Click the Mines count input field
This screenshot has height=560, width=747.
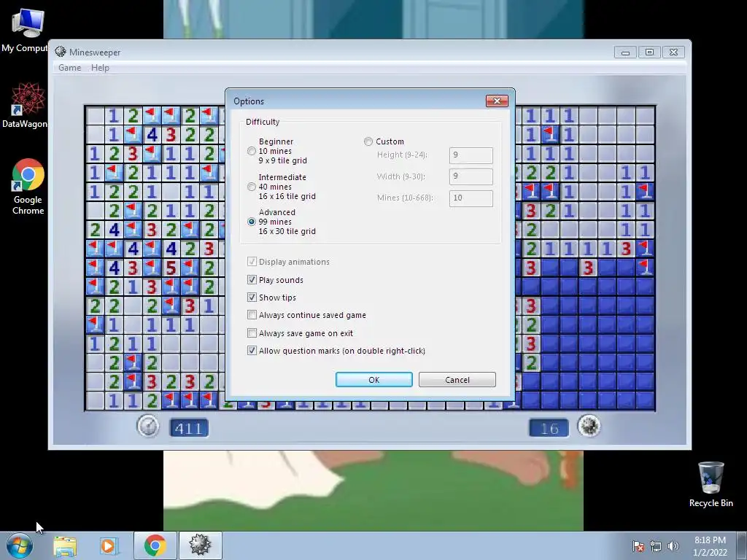[x=471, y=198]
